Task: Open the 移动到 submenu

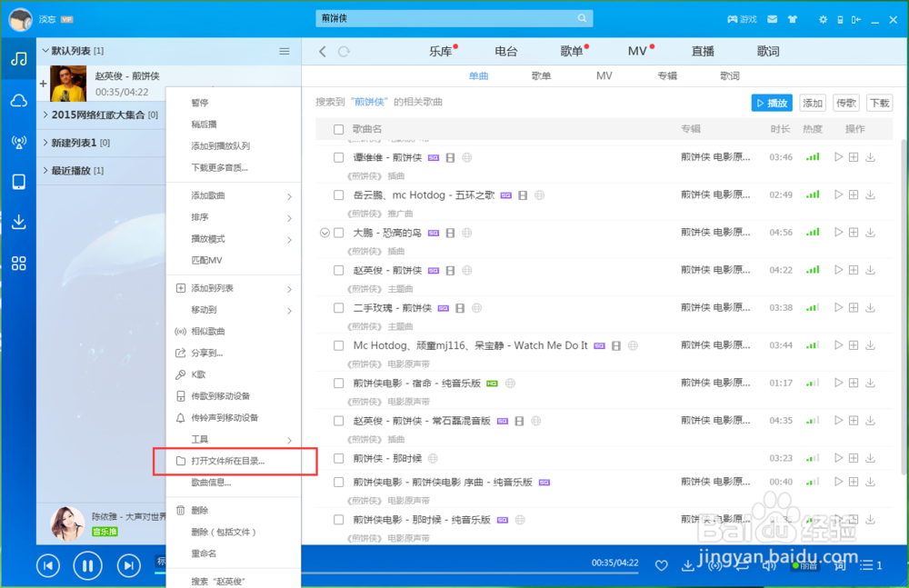Action: [x=234, y=310]
